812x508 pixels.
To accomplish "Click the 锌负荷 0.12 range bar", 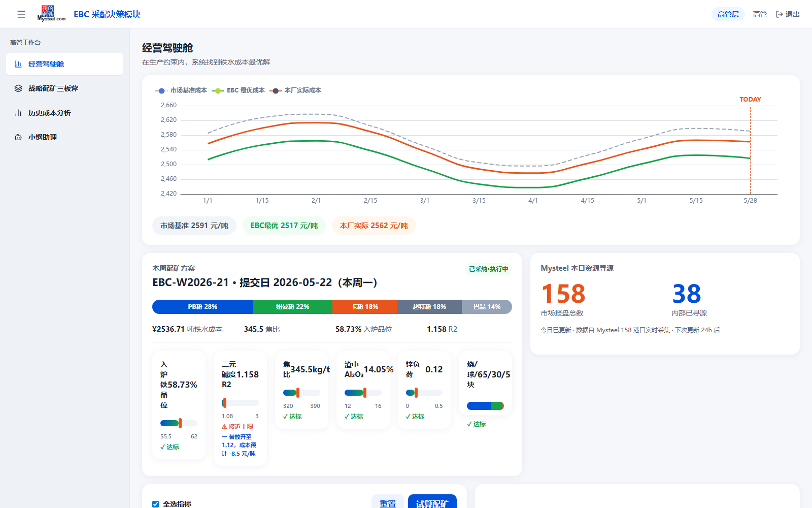I will (x=424, y=393).
